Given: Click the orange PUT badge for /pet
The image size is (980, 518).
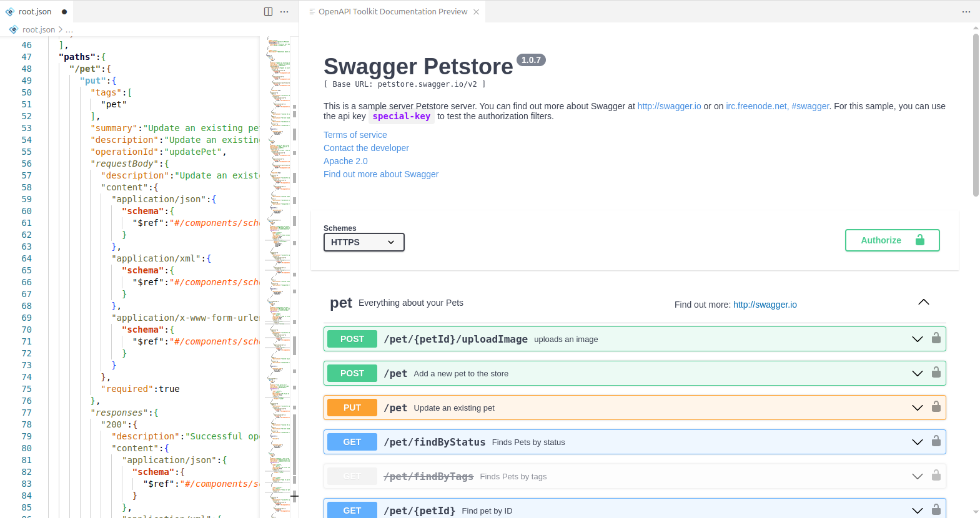Looking at the screenshot, I should tap(352, 408).
